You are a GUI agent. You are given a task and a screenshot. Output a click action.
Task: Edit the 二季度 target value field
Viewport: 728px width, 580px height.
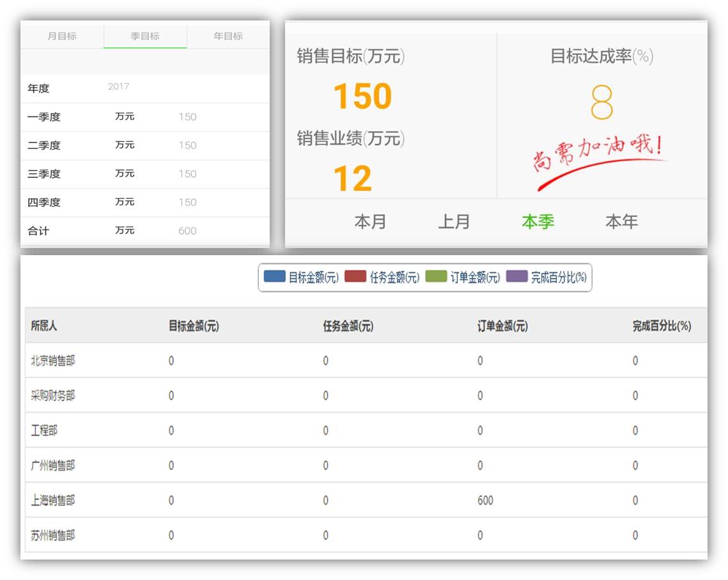click(x=187, y=146)
